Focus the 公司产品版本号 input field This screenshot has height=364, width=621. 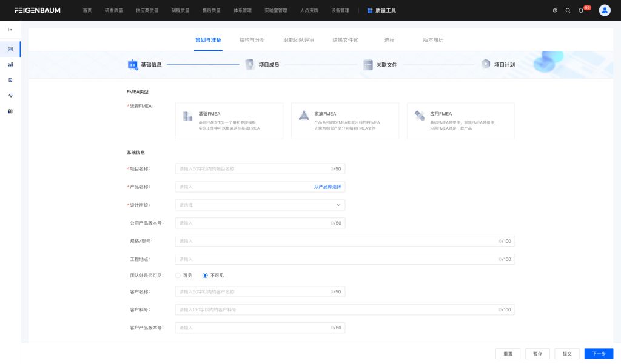(x=260, y=223)
